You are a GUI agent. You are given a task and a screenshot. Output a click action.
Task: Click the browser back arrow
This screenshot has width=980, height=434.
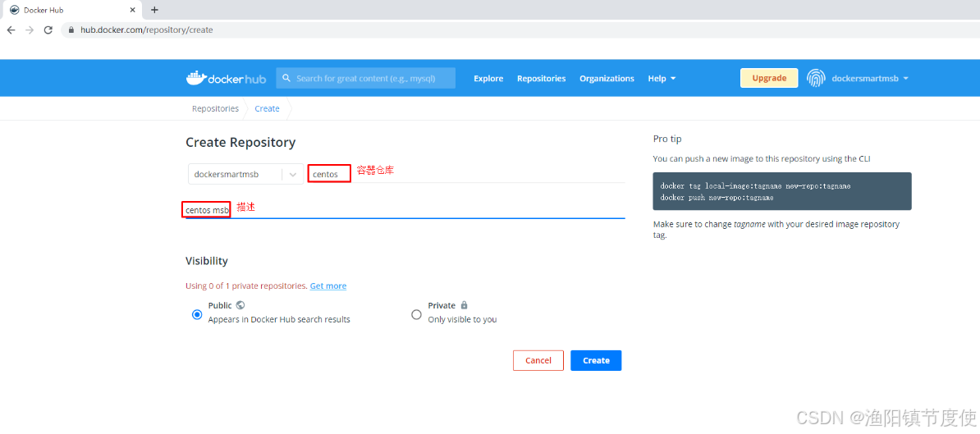click(x=11, y=30)
